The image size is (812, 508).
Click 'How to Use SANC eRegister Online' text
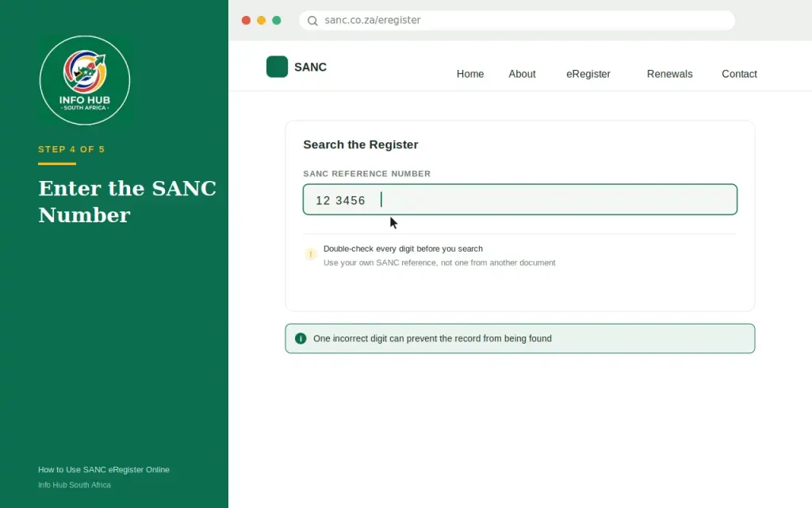pyautogui.click(x=104, y=470)
